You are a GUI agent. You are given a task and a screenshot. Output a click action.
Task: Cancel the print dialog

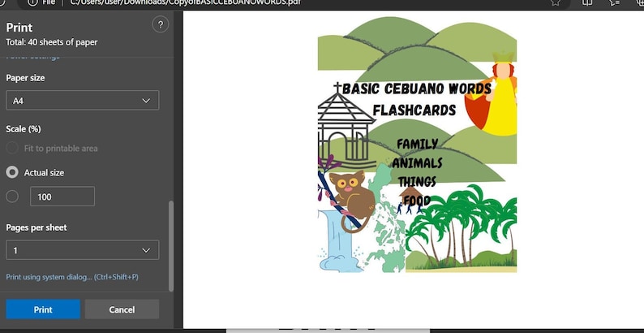tap(122, 309)
